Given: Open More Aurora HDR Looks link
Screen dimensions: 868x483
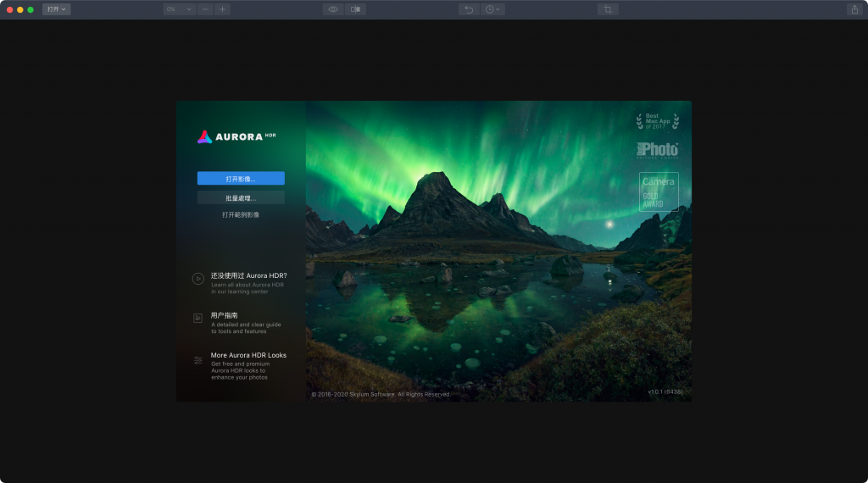Looking at the screenshot, I should [248, 355].
